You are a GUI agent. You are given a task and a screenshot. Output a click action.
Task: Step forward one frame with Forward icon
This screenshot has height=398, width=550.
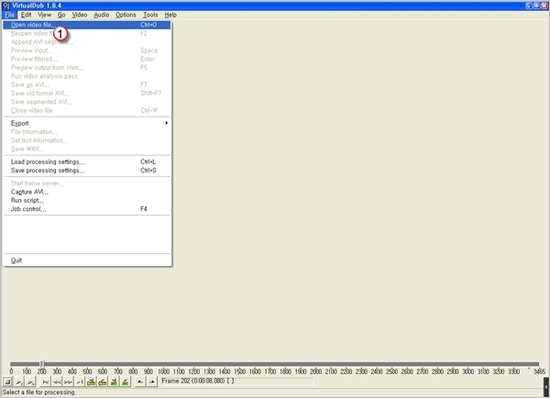coord(68,382)
